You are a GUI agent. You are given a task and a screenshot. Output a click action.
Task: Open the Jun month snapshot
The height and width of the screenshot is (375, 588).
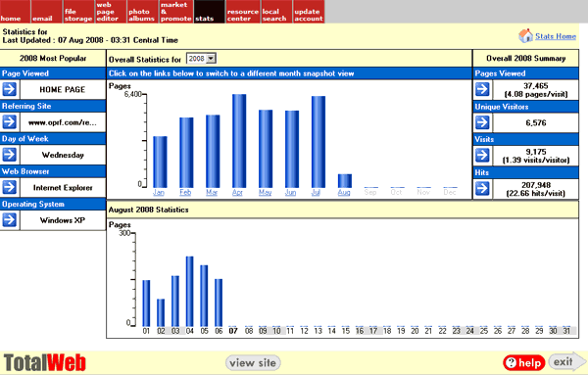(x=291, y=192)
